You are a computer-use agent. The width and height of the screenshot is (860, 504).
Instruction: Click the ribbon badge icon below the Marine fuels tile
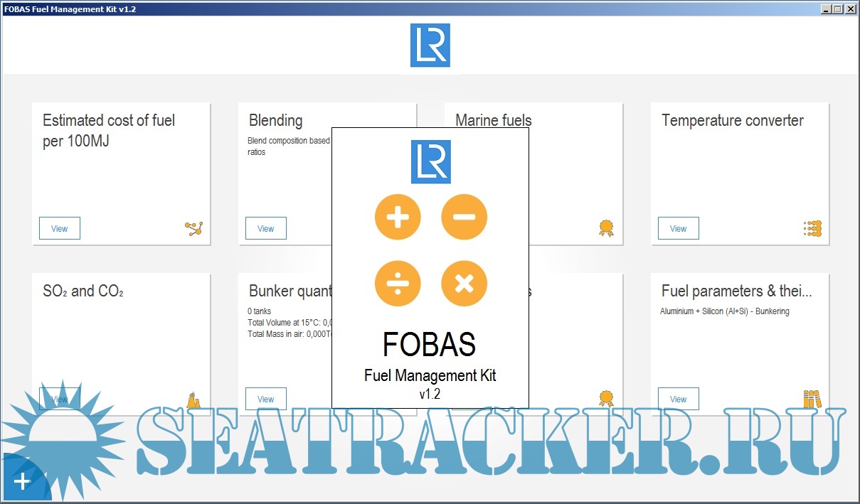click(x=606, y=399)
